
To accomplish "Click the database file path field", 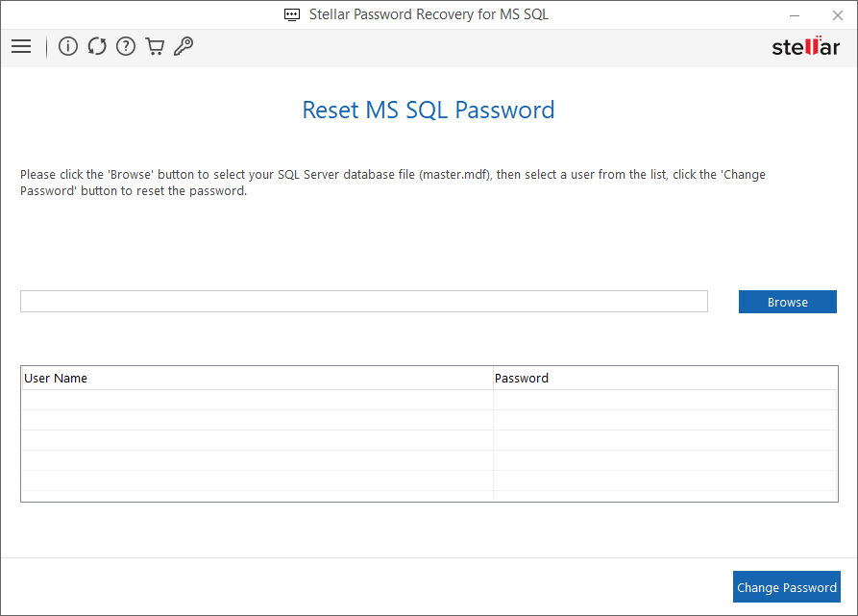I will 363,301.
